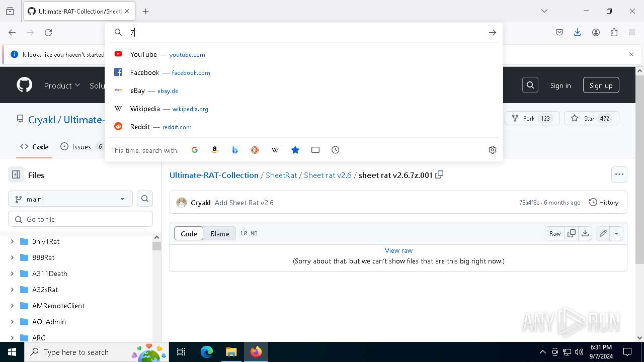Open the GitHub search button
The width and height of the screenshot is (644, 362).
click(530, 85)
